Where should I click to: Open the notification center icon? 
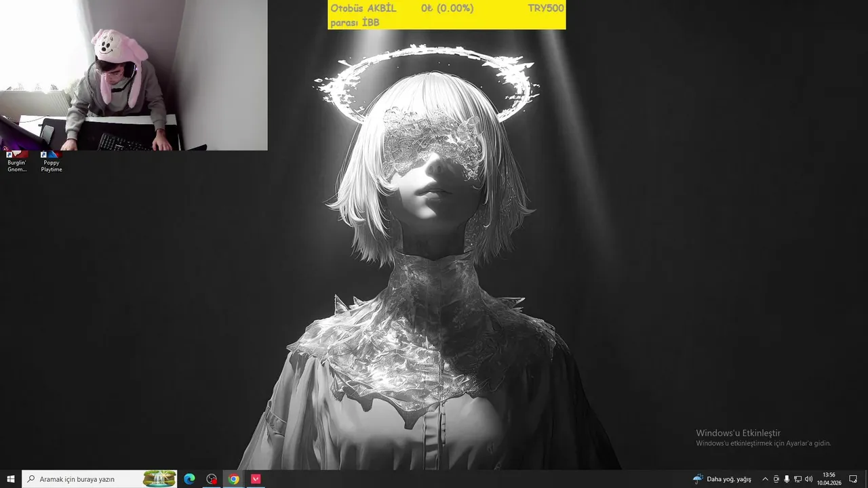coord(853,479)
